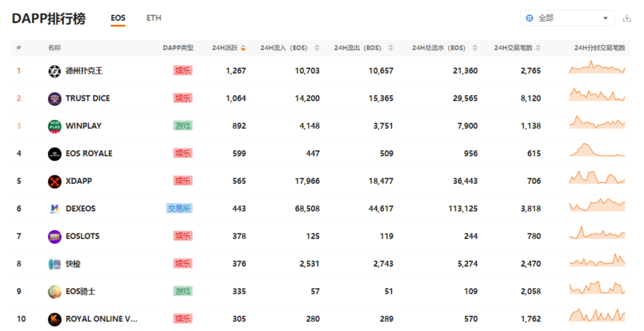Open the EOS骑士 name link
The image size is (644, 331).
click(80, 292)
